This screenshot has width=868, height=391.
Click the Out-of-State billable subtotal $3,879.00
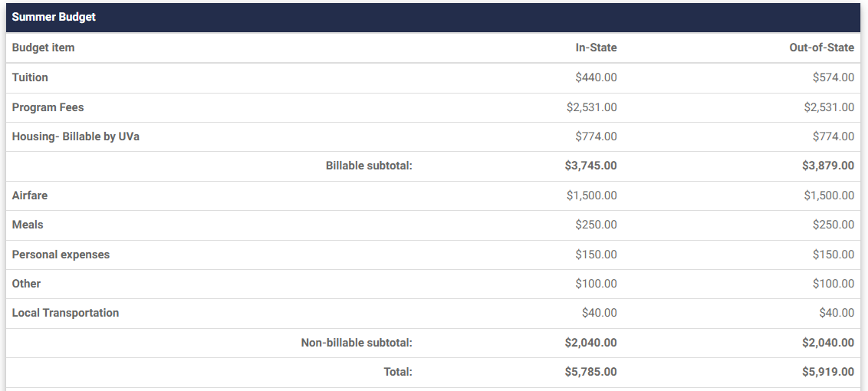click(x=827, y=166)
